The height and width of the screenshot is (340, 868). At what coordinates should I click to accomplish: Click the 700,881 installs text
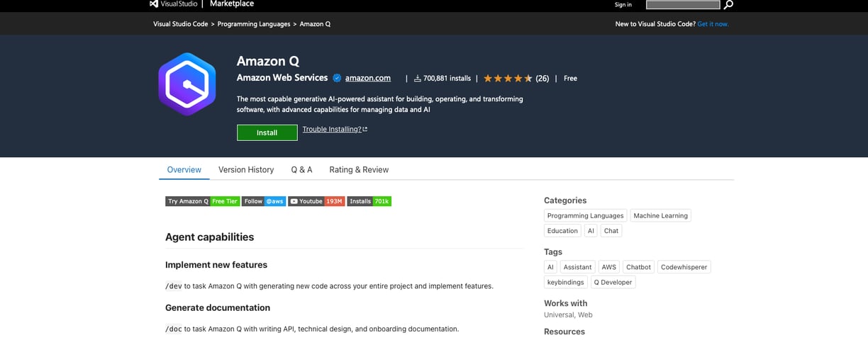tap(447, 79)
